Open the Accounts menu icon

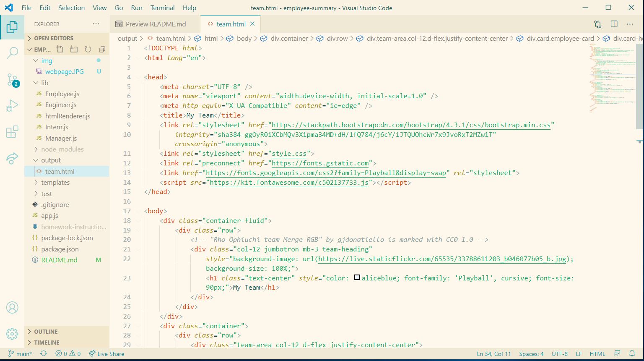12,307
